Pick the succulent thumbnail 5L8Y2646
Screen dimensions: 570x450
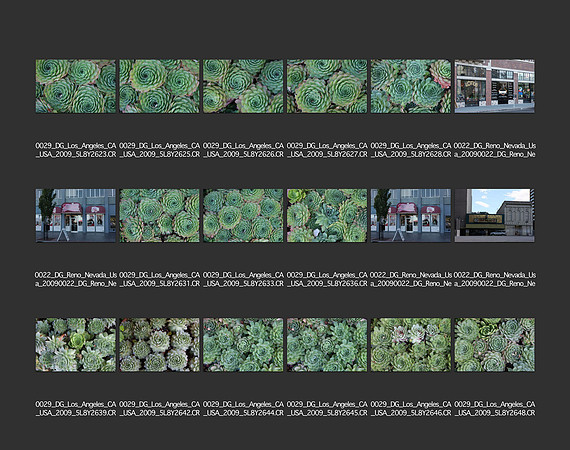coord(411,345)
